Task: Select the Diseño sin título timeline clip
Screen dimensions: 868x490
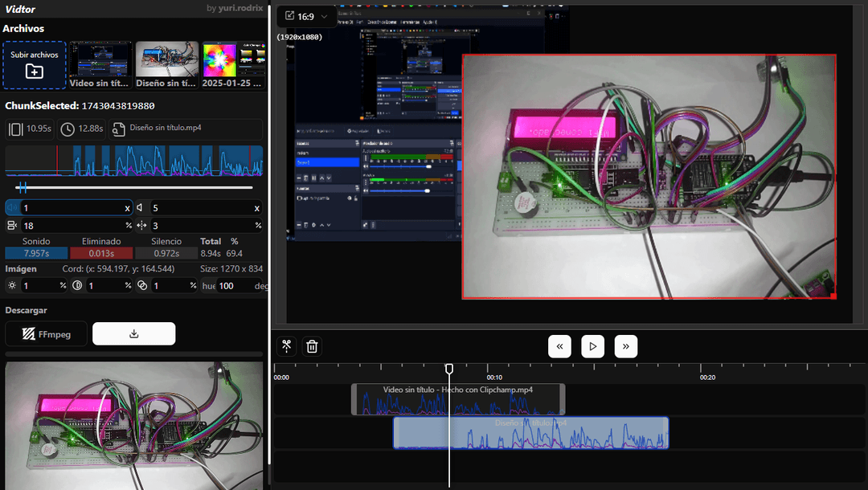Action: point(530,433)
